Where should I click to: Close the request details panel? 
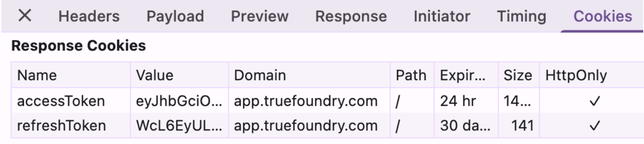tap(25, 16)
